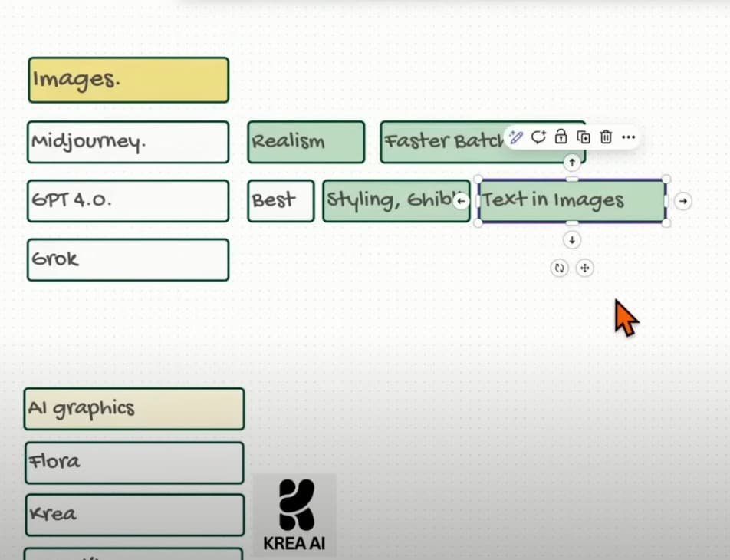Image resolution: width=730 pixels, height=560 pixels.
Task: Click the down arrow add-element handle
Action: coord(572,240)
